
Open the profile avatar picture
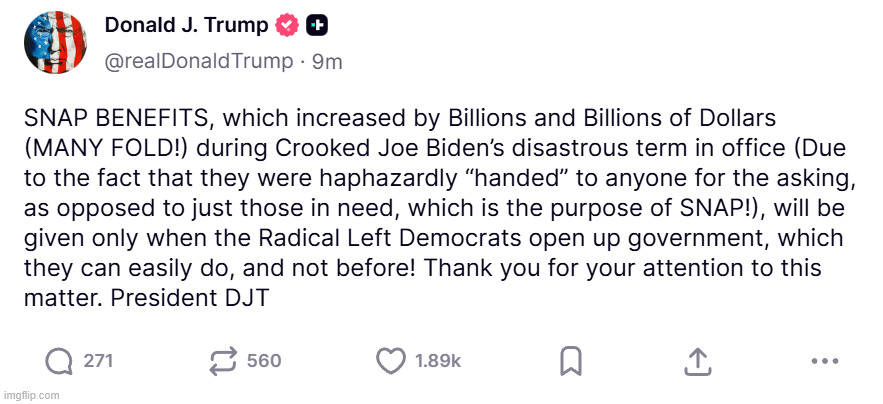pos(55,42)
